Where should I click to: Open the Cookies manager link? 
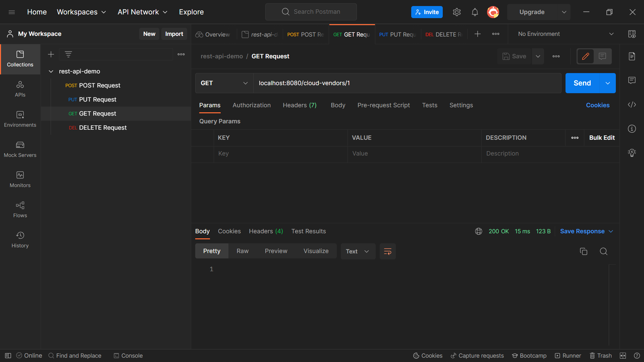(598, 105)
